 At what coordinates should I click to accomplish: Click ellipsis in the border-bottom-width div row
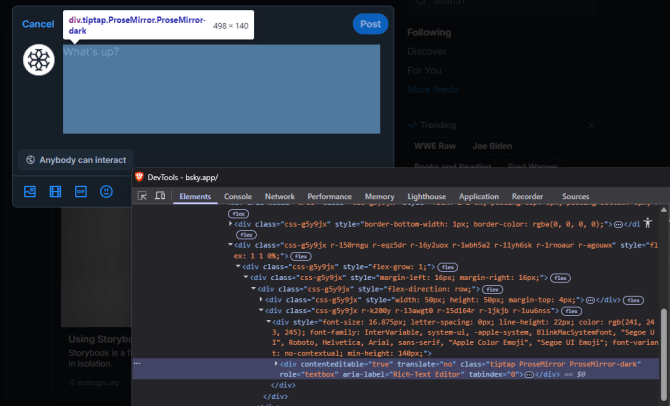[x=618, y=224]
